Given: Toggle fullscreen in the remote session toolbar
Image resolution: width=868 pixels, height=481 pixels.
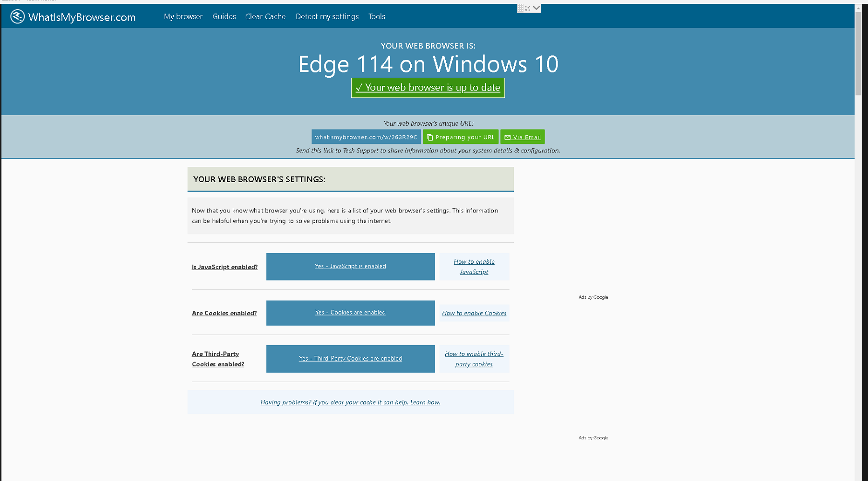Looking at the screenshot, I should coord(528,8).
